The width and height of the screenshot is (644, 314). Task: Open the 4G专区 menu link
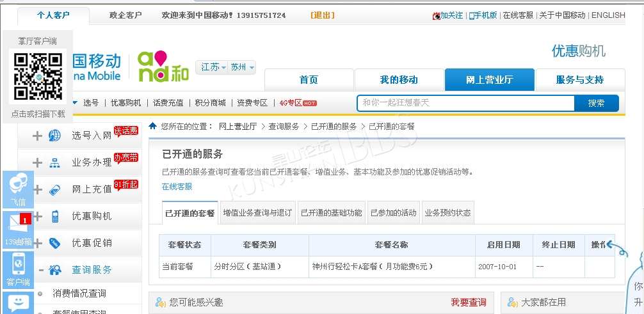coord(291,103)
